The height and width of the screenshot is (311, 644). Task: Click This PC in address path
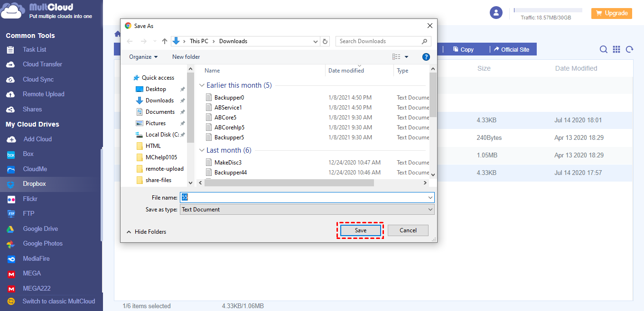[x=199, y=41]
